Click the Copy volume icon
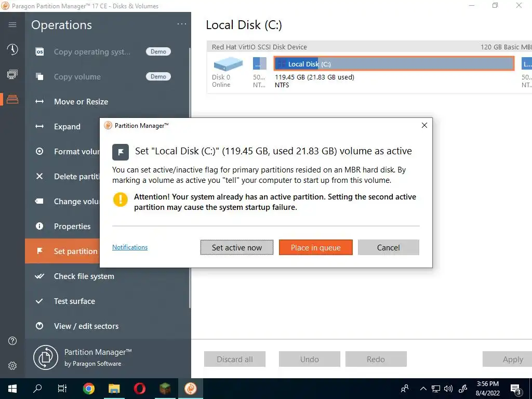The height and width of the screenshot is (399, 532). [x=39, y=77]
